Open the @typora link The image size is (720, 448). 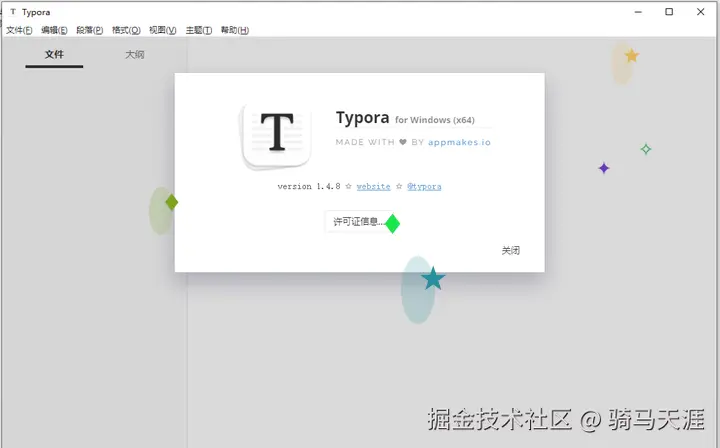coord(424,186)
